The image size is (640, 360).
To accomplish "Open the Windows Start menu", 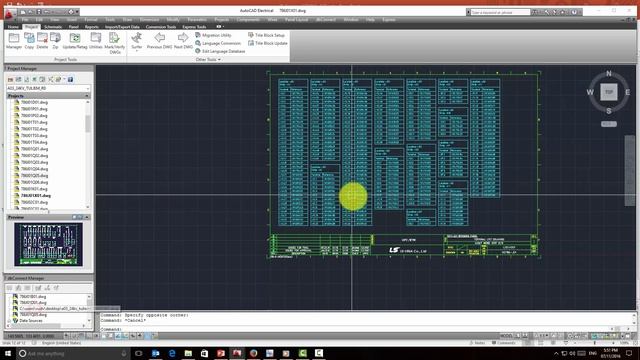I will tap(8, 353).
